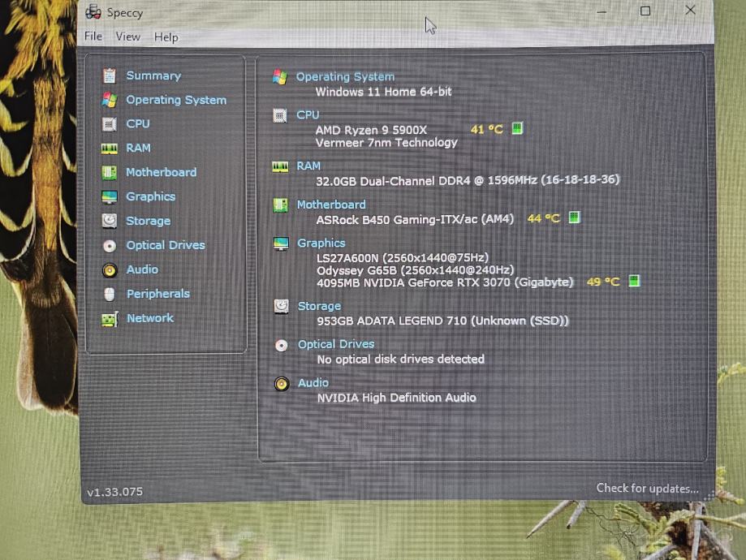Open the View menu
Screen dimensions: 746x560
pos(128,37)
